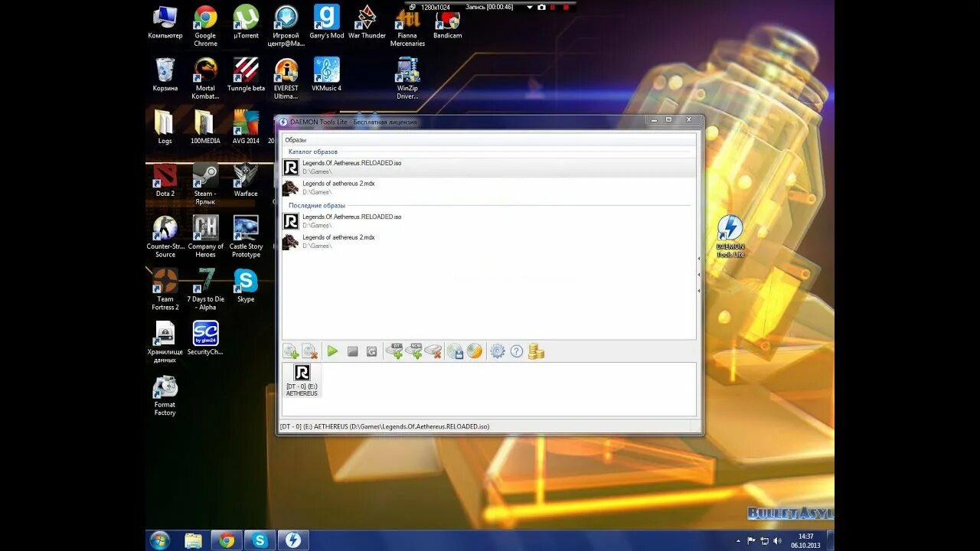The image size is (980, 551).
Task: Open the Logs folder on desktop
Action: (165, 128)
